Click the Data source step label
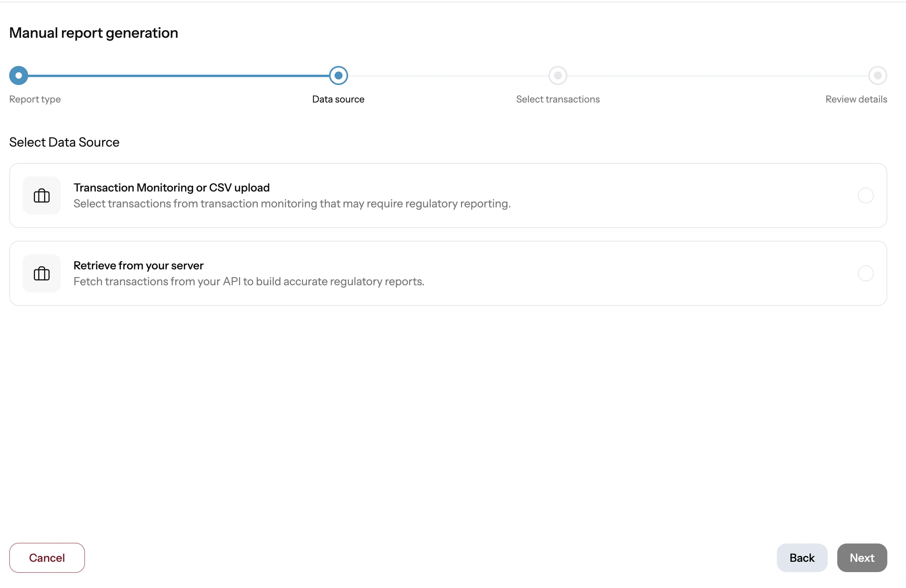This screenshot has width=906, height=588. pos(338,99)
